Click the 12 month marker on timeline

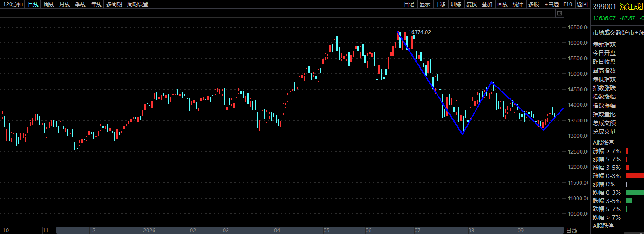[x=92, y=230]
